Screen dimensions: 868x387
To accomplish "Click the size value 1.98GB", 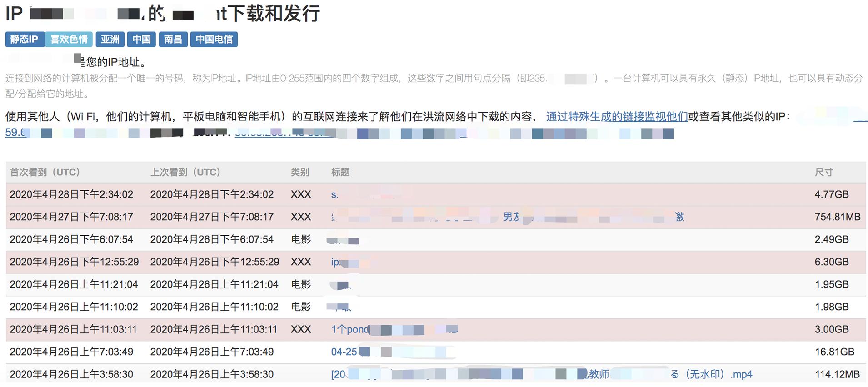I will (832, 307).
